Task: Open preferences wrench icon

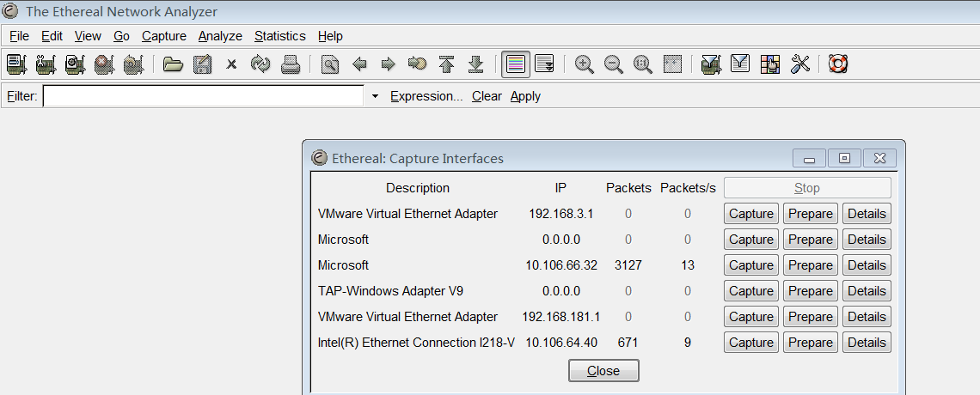Action: click(x=800, y=64)
